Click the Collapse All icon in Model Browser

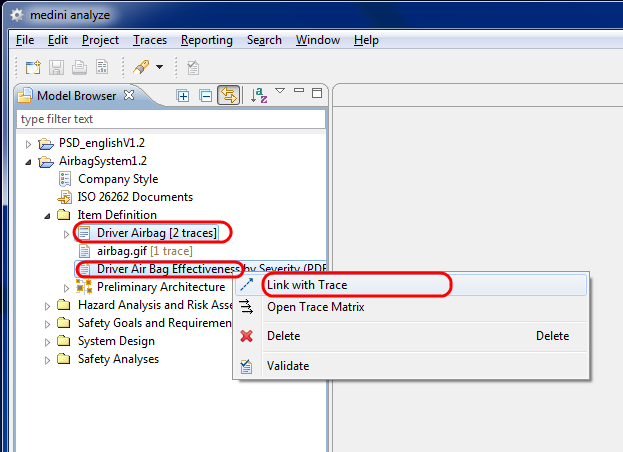click(x=205, y=96)
